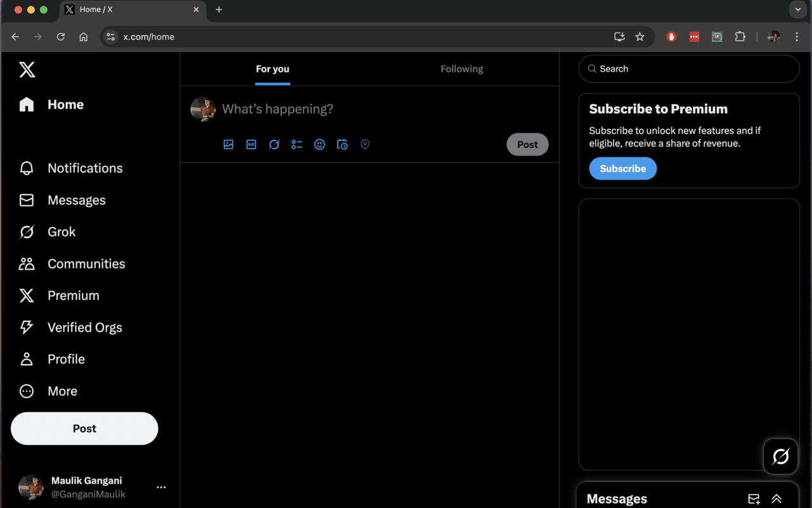Viewport: 812px width, 508px height.
Task: Open Profile from the sidebar
Action: (x=51, y=359)
